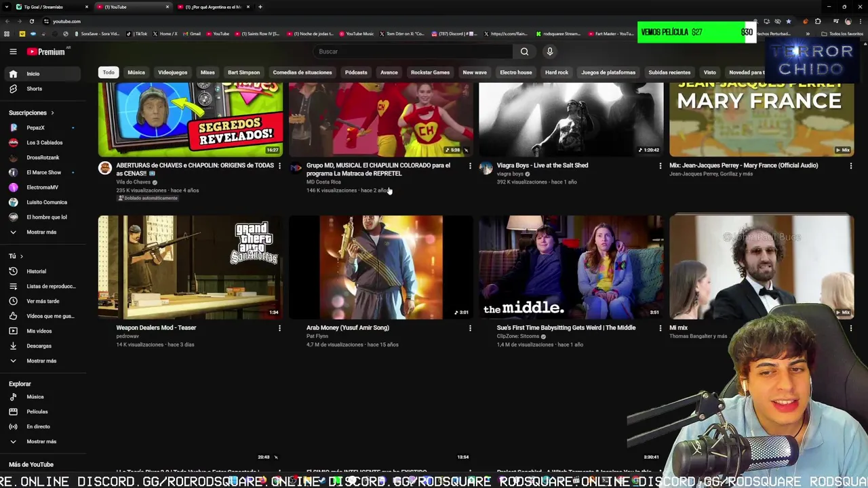Select the Rockstar Games chip
The height and width of the screenshot is (488, 868).
point(430,73)
